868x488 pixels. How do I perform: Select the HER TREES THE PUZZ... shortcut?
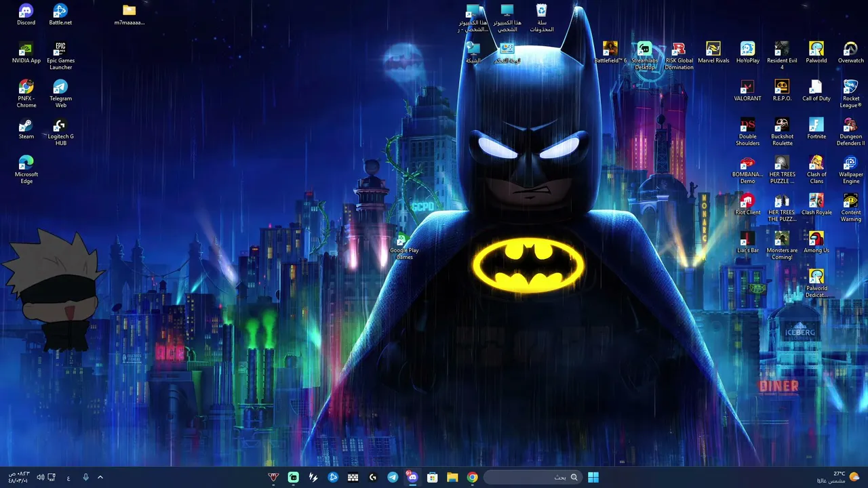pyautogui.click(x=782, y=207)
